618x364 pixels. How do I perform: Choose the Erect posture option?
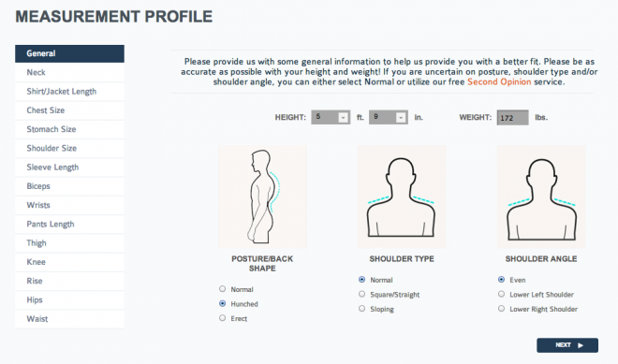pyautogui.click(x=222, y=318)
